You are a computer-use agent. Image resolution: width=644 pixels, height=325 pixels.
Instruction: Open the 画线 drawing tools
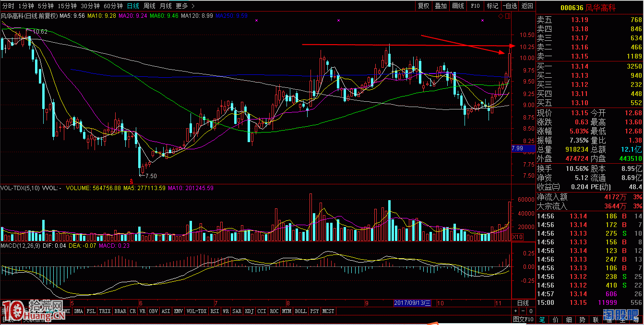(458, 6)
